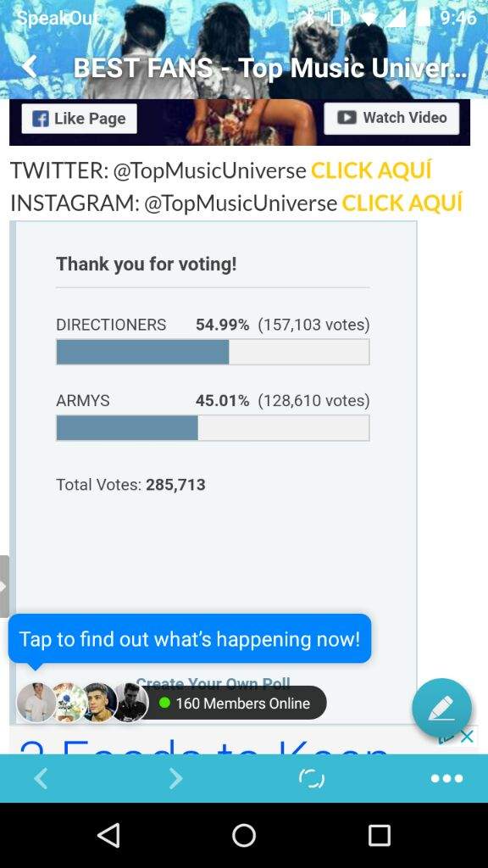Tap the back arrow in header
Viewport: 488px width, 868px height.
(x=29, y=67)
